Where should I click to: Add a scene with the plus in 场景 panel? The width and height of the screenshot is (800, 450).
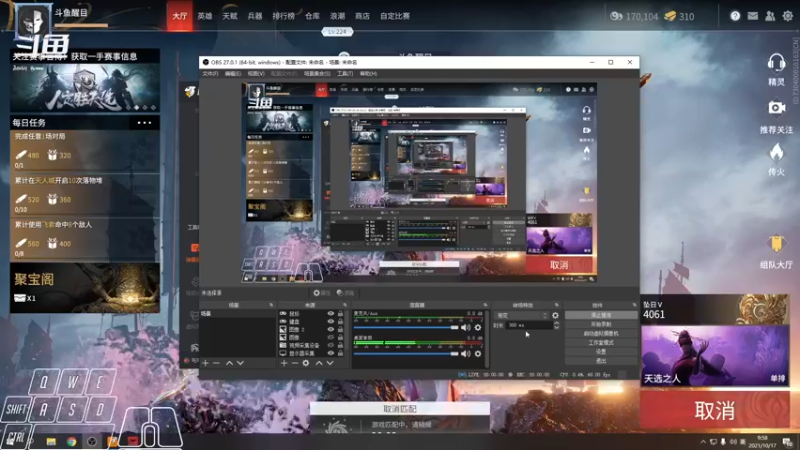coord(205,363)
